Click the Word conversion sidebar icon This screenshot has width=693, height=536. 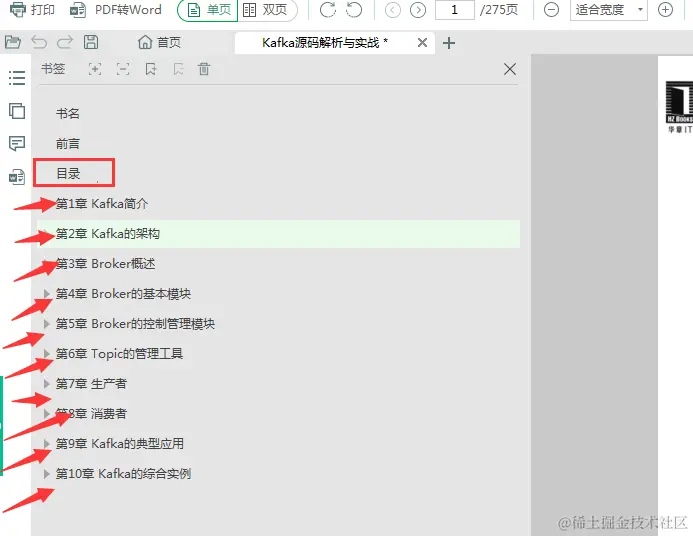pos(17,177)
